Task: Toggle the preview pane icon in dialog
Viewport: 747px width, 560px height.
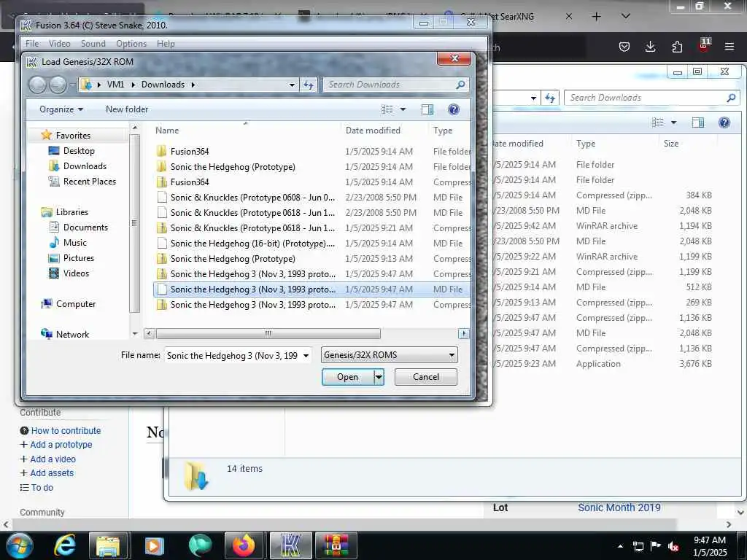Action: [x=427, y=109]
